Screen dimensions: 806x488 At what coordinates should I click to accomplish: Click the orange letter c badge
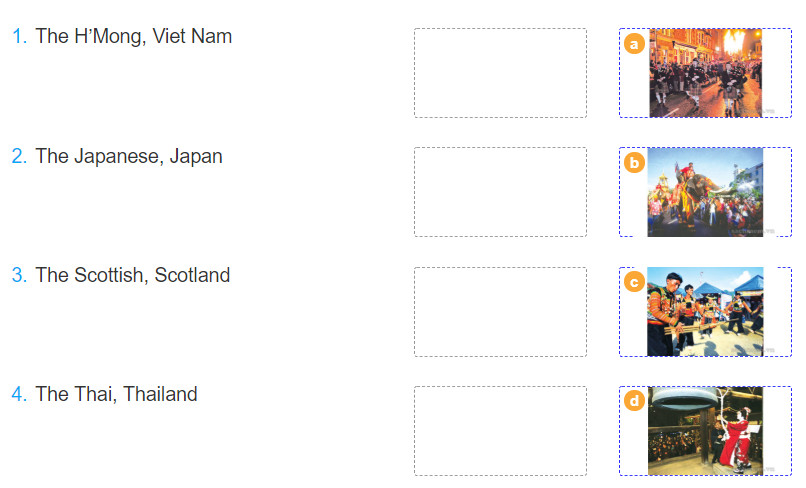click(634, 282)
